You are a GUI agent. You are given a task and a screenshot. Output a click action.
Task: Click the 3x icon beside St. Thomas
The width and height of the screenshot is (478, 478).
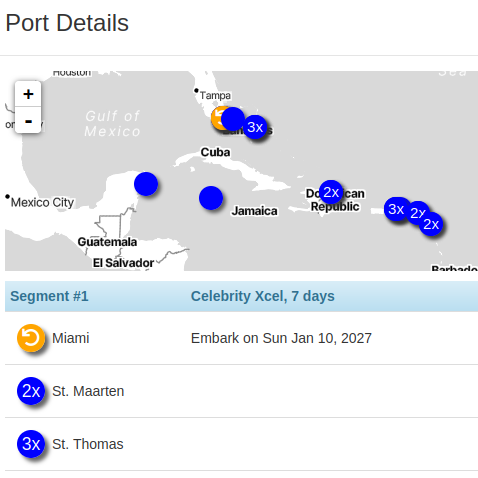[x=31, y=444]
